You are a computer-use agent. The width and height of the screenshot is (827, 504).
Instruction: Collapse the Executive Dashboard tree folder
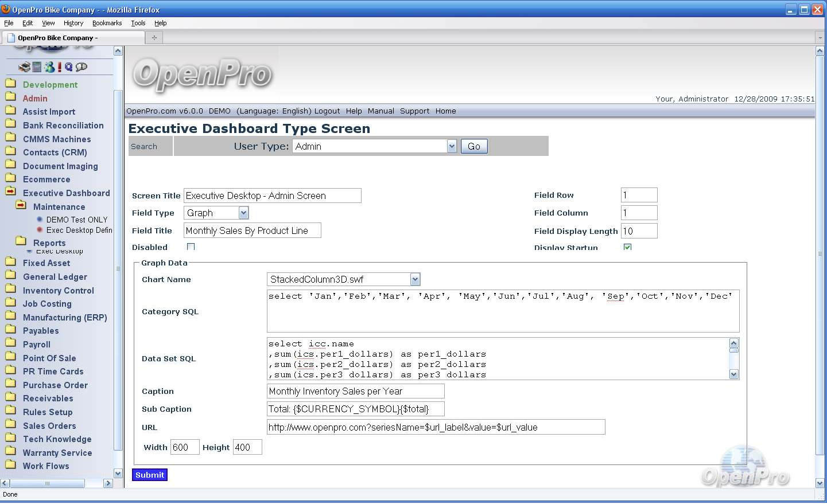10,192
